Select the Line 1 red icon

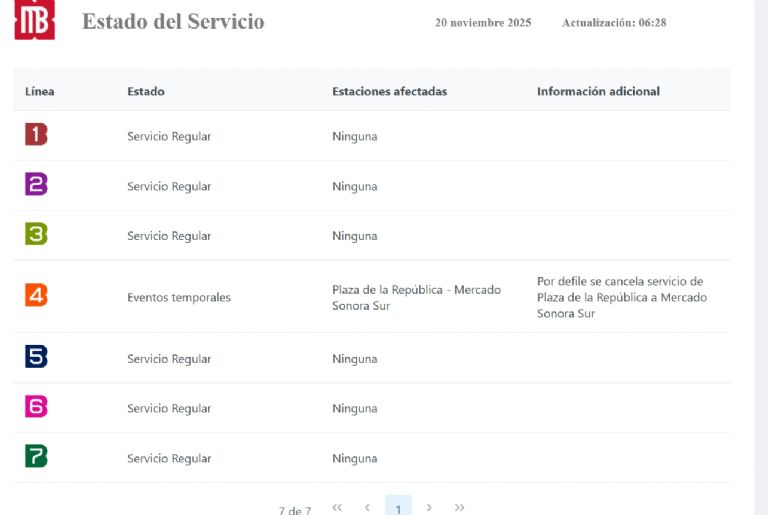[36, 135]
